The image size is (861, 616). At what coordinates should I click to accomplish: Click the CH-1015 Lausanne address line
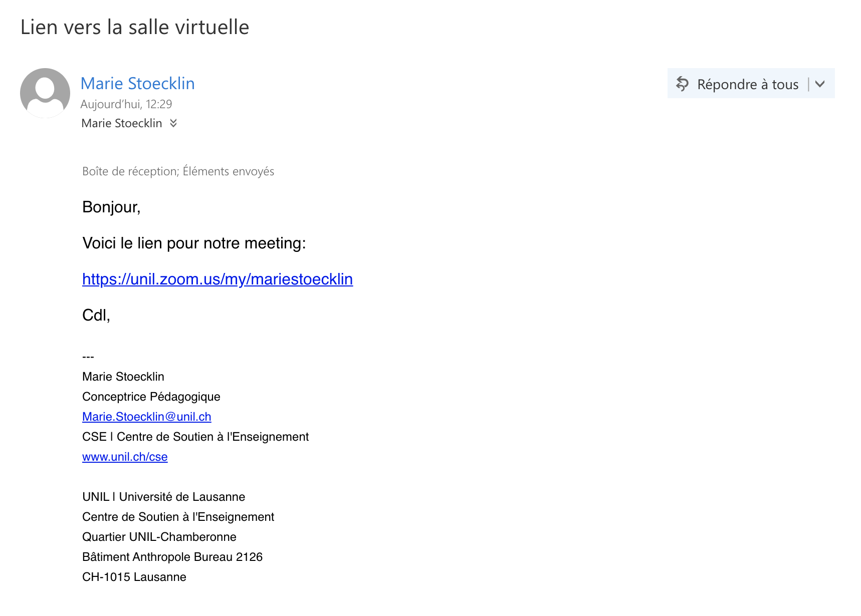(134, 577)
